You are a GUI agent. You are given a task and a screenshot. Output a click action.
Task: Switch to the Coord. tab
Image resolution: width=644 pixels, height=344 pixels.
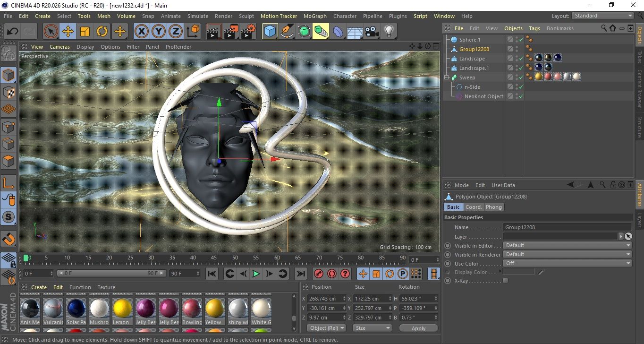474,207
